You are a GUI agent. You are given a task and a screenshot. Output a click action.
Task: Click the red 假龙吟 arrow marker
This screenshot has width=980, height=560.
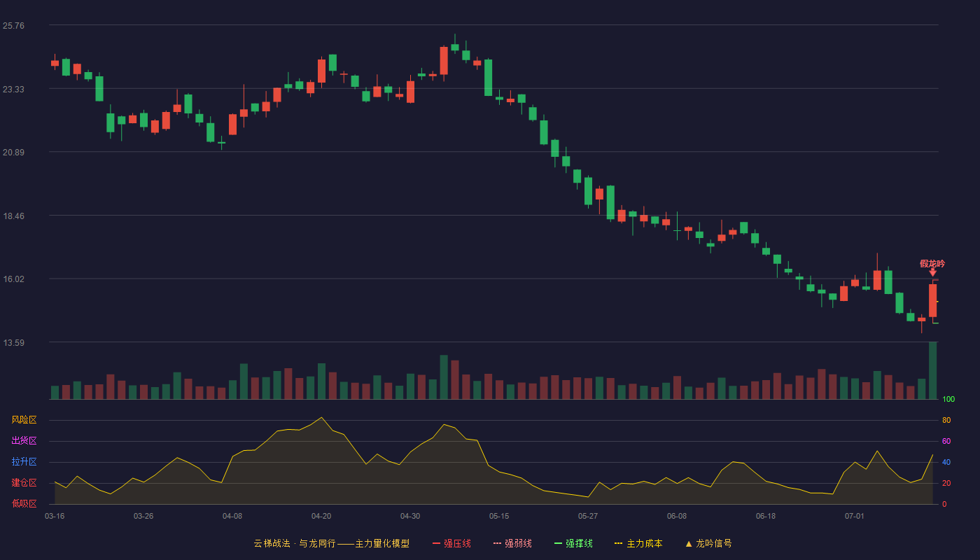point(932,272)
